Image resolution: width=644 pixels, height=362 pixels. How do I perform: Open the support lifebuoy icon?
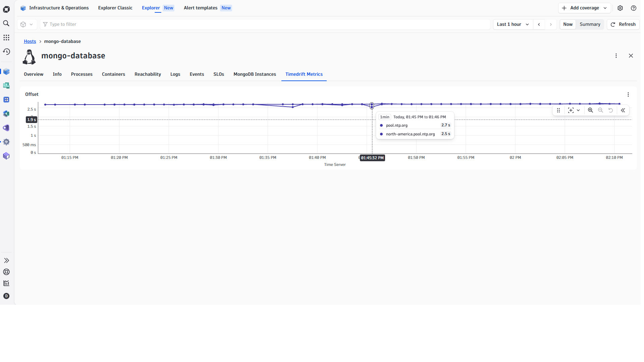(x=6, y=272)
